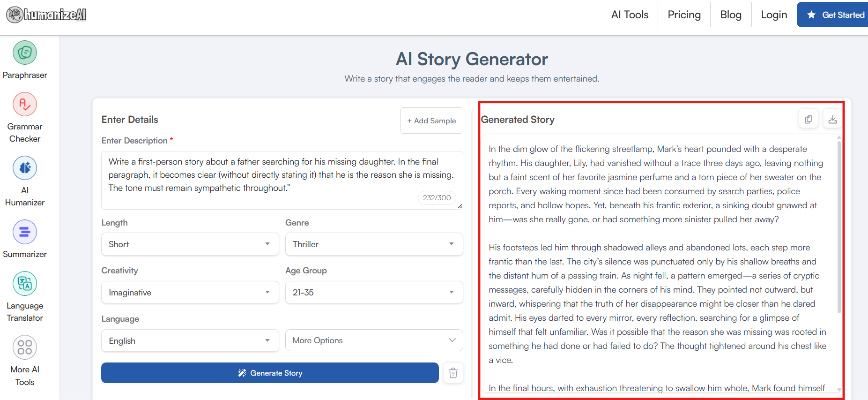Open the Genre dropdown showing Thriller

374,244
